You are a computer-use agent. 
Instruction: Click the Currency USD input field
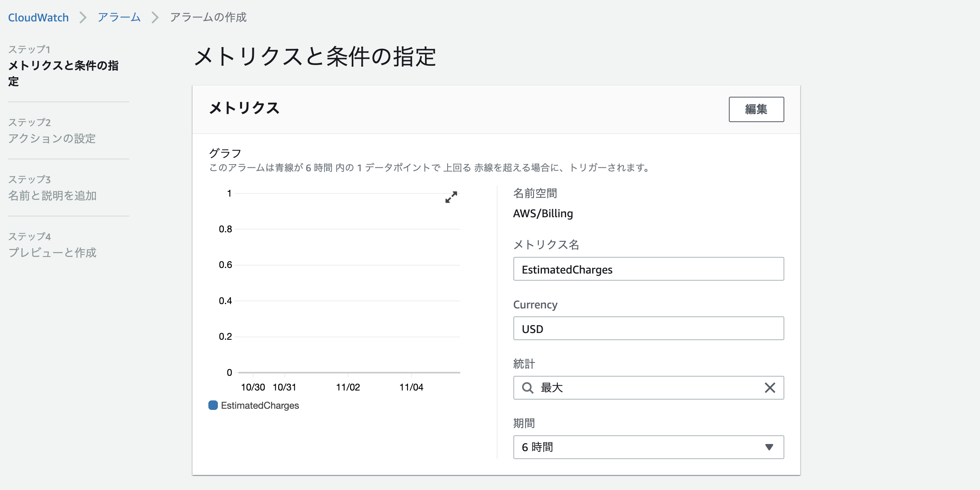click(648, 328)
